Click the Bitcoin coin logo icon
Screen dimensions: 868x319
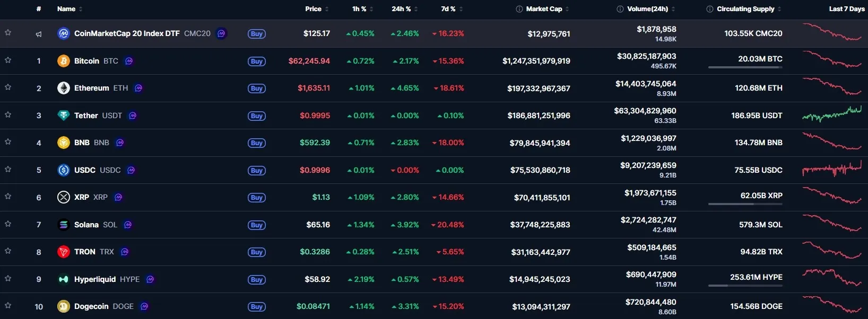[64, 61]
